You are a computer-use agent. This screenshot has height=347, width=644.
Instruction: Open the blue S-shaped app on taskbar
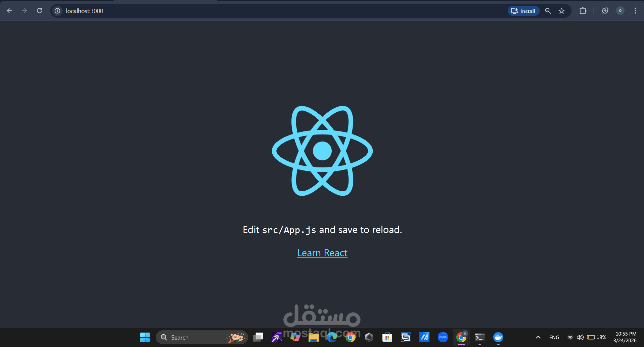(406, 337)
